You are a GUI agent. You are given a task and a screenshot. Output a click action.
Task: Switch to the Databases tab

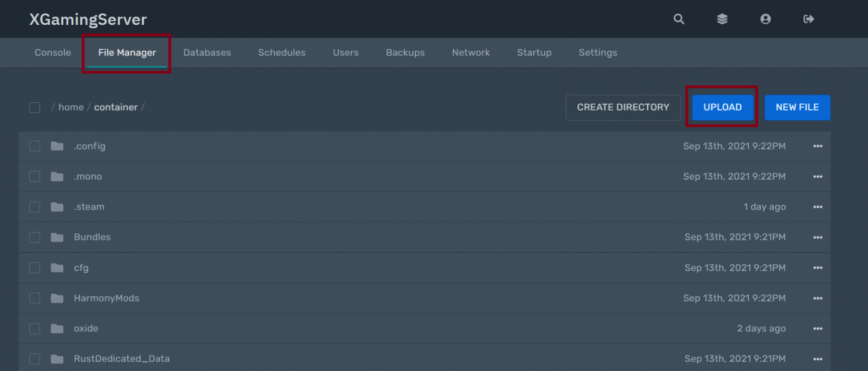click(207, 53)
